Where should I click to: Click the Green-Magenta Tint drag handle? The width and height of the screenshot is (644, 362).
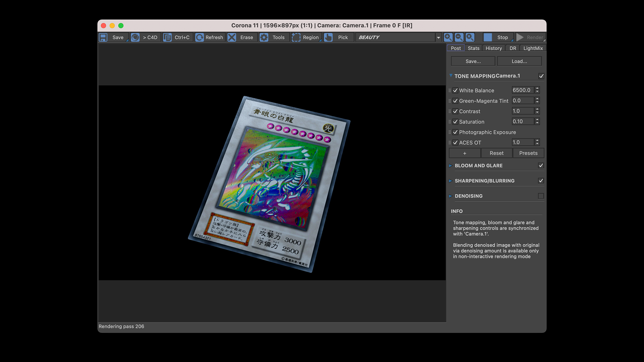(x=449, y=101)
